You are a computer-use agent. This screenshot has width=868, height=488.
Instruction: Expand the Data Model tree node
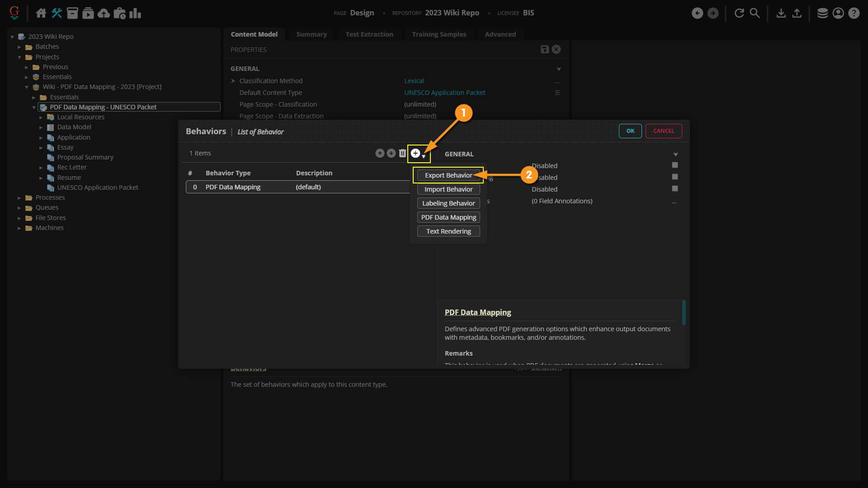41,127
